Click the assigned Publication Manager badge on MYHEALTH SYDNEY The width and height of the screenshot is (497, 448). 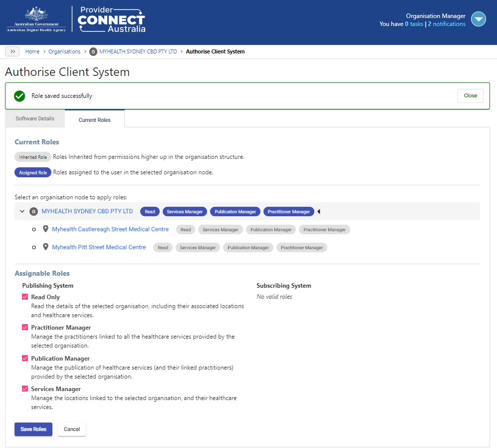click(x=235, y=212)
